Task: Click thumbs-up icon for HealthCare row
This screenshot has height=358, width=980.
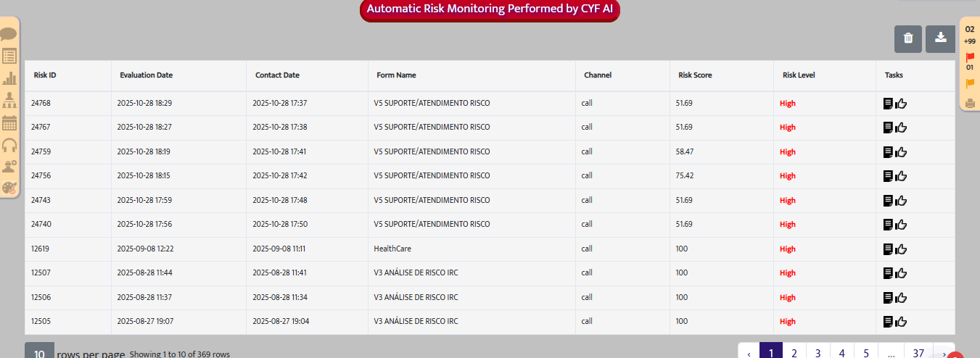Action: (902, 249)
